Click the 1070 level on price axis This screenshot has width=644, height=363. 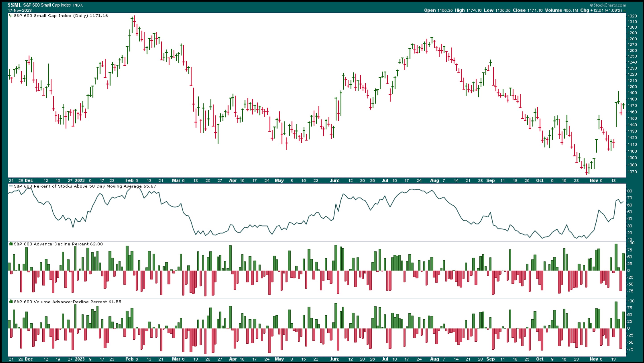coord(632,172)
